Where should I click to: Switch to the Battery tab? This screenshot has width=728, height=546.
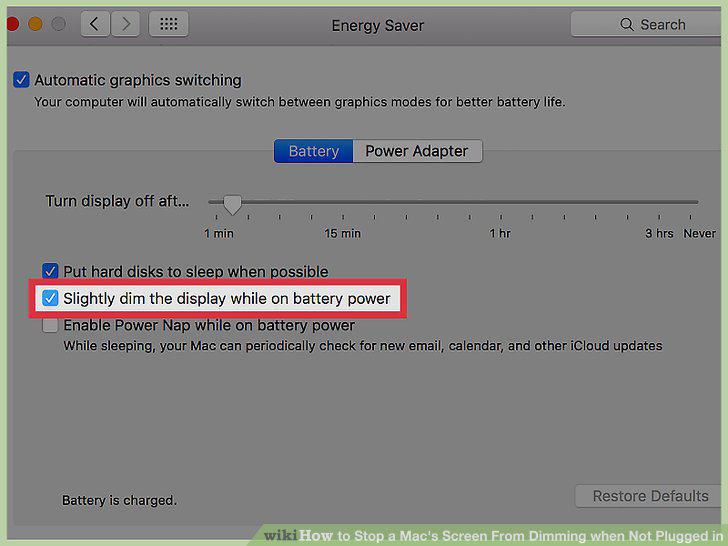tap(313, 151)
